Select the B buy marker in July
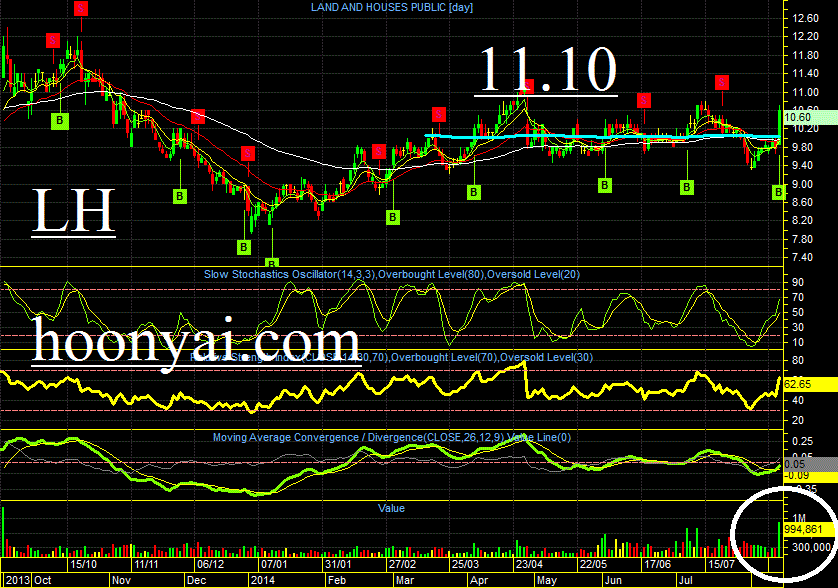The width and height of the screenshot is (838, 588). [x=687, y=187]
